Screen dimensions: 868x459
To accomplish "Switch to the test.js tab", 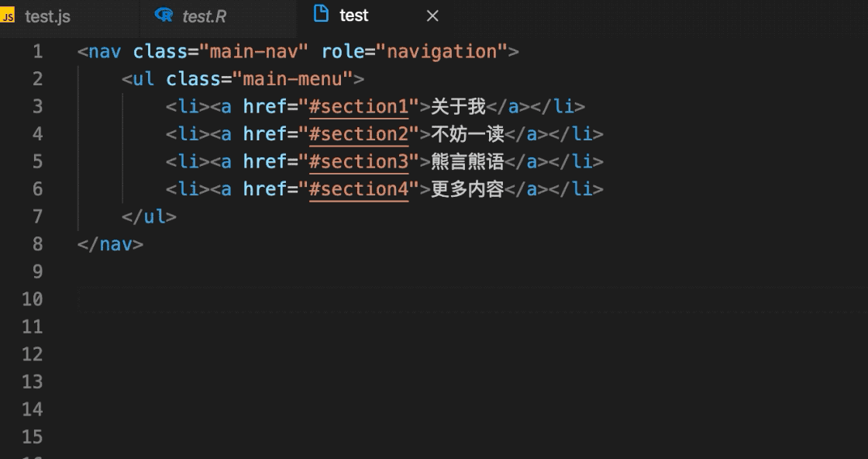I will click(47, 16).
